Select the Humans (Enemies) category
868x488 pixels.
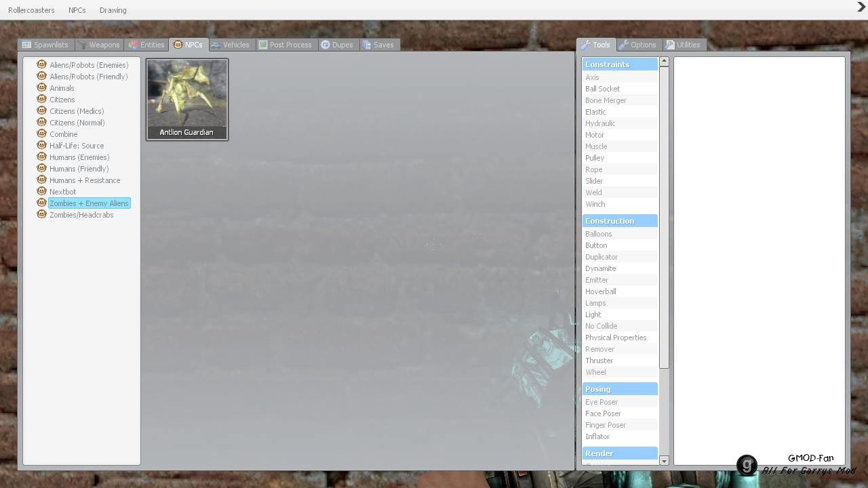coord(79,157)
